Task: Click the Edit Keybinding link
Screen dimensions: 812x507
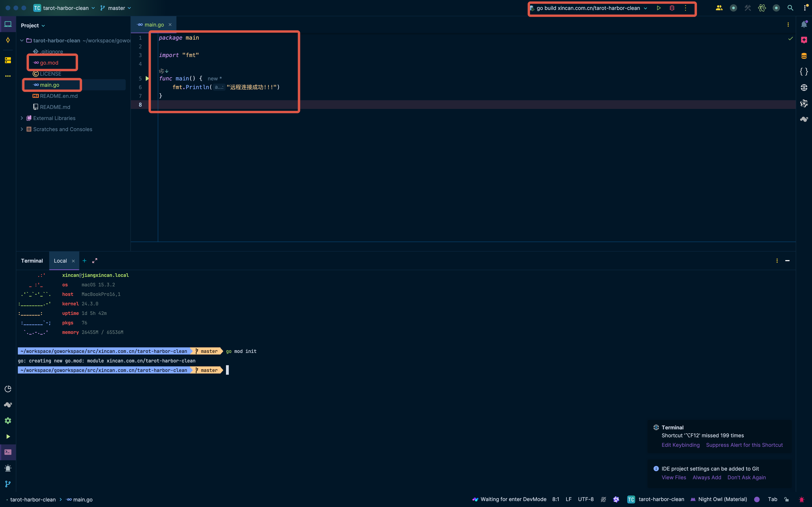Action: (x=681, y=445)
